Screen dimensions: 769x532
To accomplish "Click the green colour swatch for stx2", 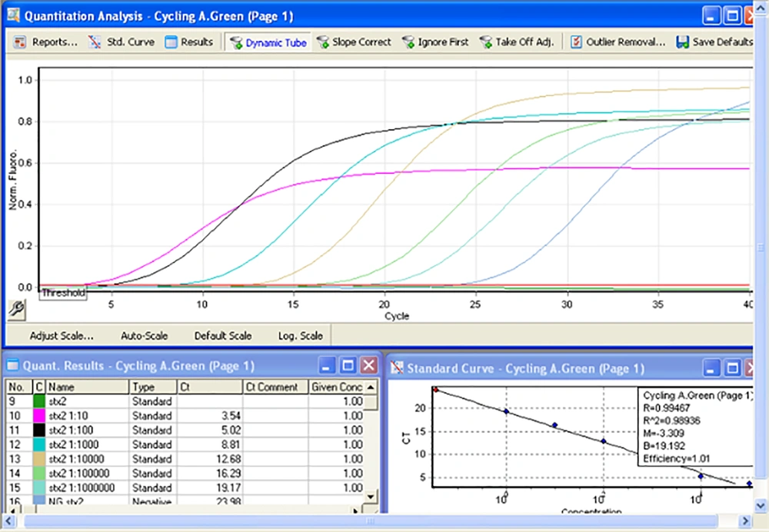I will pyautogui.click(x=38, y=401).
